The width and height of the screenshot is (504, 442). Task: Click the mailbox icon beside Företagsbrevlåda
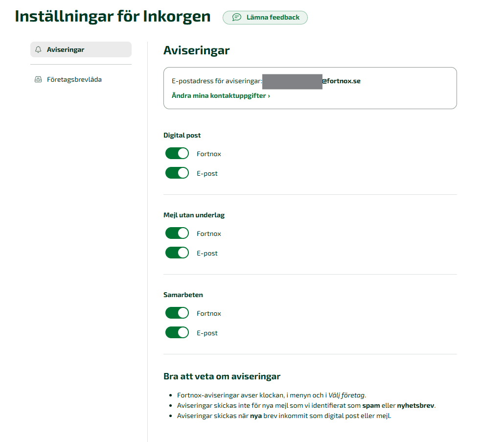tap(38, 79)
